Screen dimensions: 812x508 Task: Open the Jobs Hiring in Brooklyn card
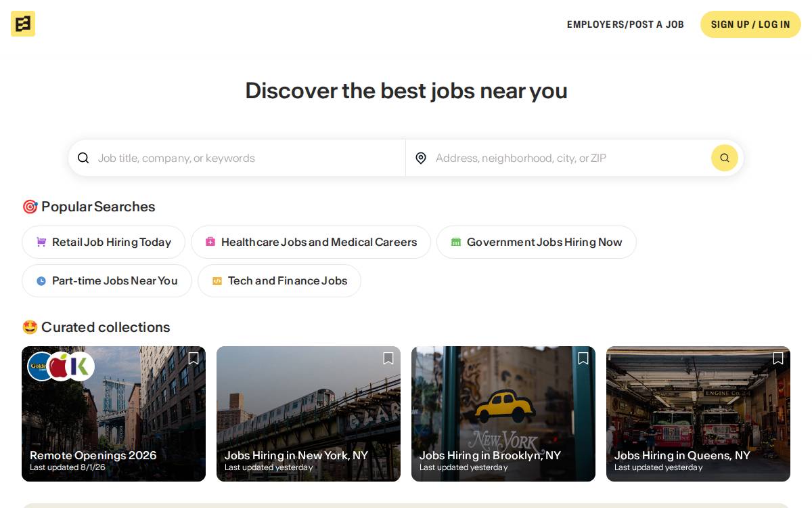pos(503,414)
